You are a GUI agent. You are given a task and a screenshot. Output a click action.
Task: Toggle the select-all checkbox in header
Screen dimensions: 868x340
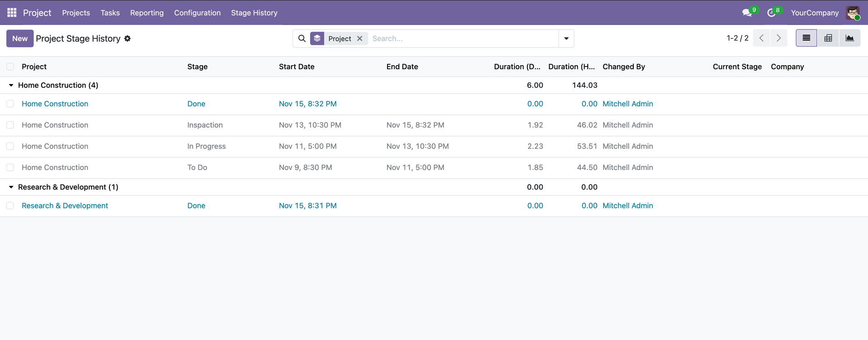(10, 66)
